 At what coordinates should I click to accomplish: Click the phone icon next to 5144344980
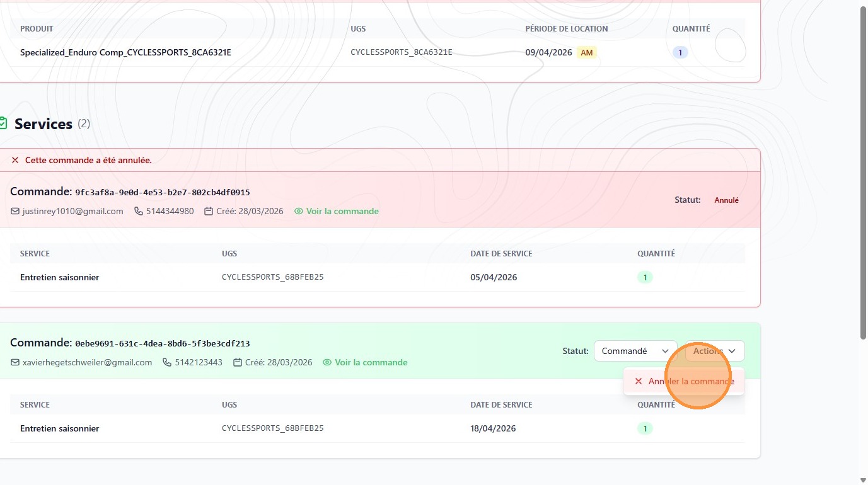coord(139,212)
